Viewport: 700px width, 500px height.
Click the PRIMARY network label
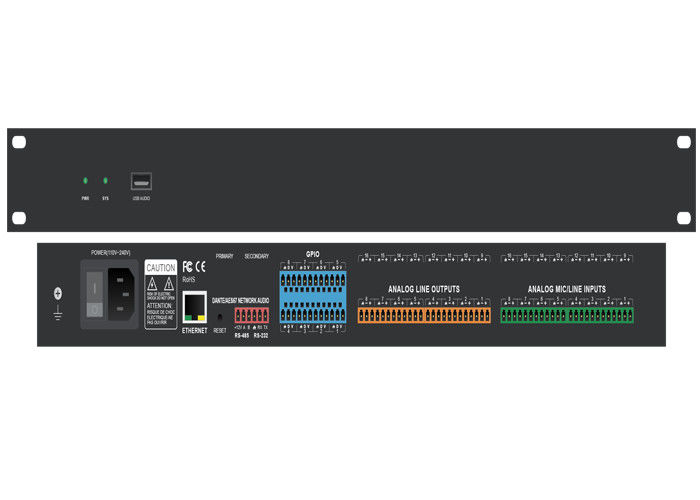coord(224,256)
